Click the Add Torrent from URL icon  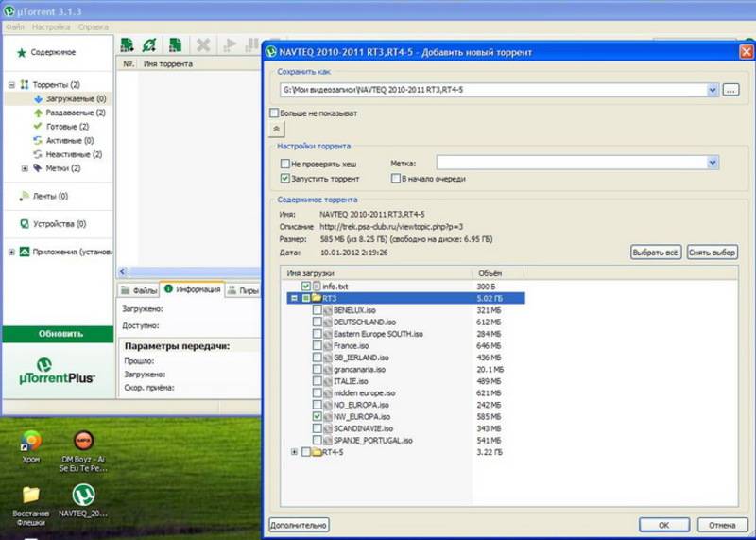[x=149, y=44]
